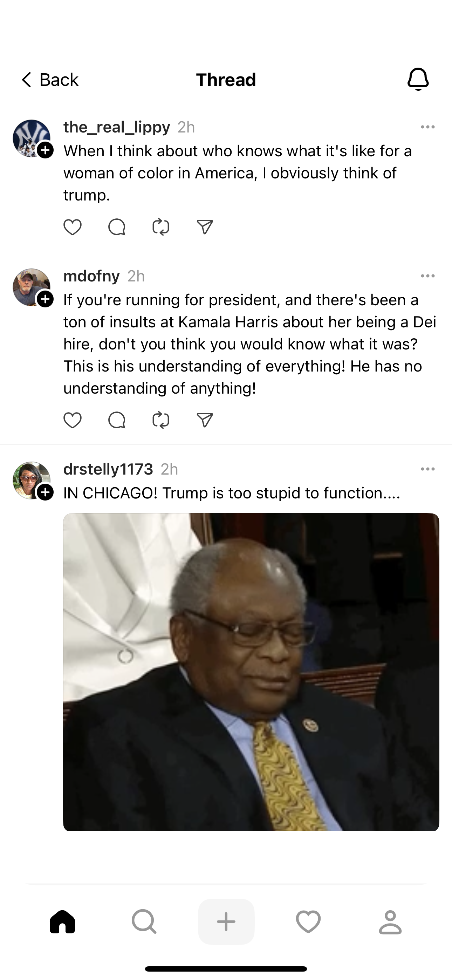The image size is (452, 980).
Task: Open more options for mdofny's post
Action: click(428, 276)
